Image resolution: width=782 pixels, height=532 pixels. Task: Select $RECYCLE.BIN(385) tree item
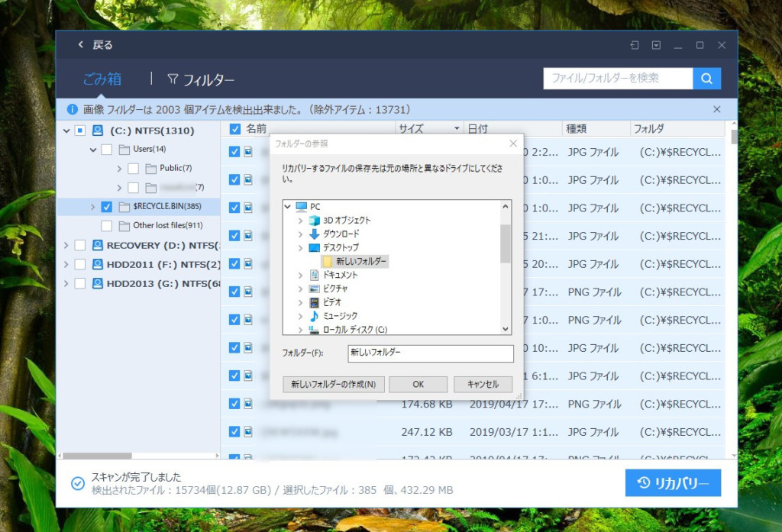click(x=167, y=206)
